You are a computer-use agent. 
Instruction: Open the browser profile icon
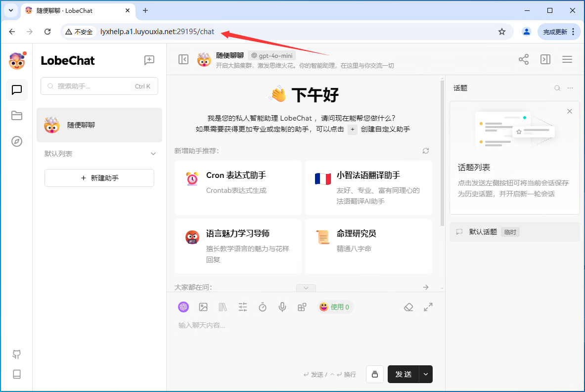click(527, 32)
